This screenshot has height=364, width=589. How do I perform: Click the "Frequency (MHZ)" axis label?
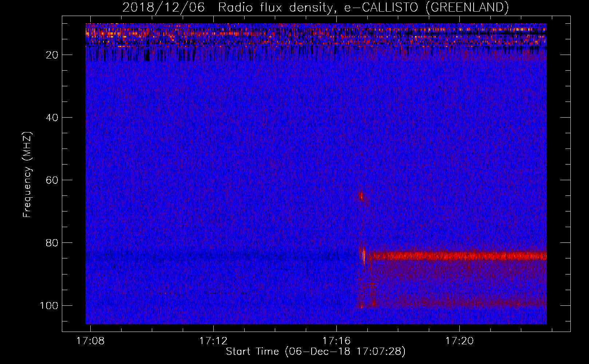27,174
